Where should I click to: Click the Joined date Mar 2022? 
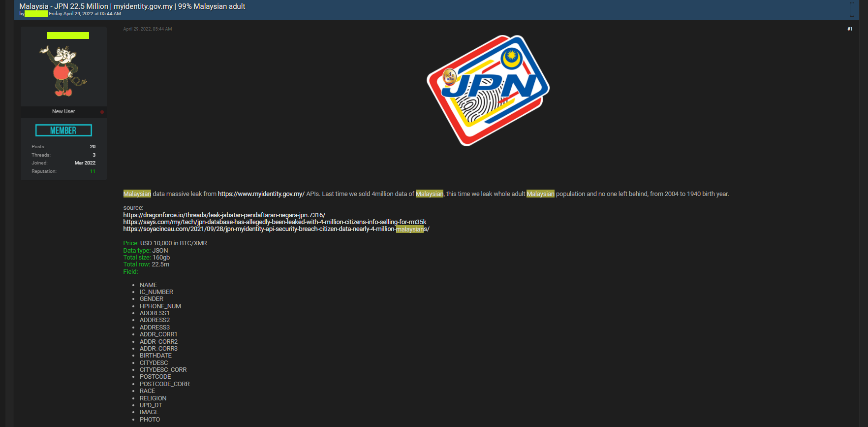click(85, 163)
